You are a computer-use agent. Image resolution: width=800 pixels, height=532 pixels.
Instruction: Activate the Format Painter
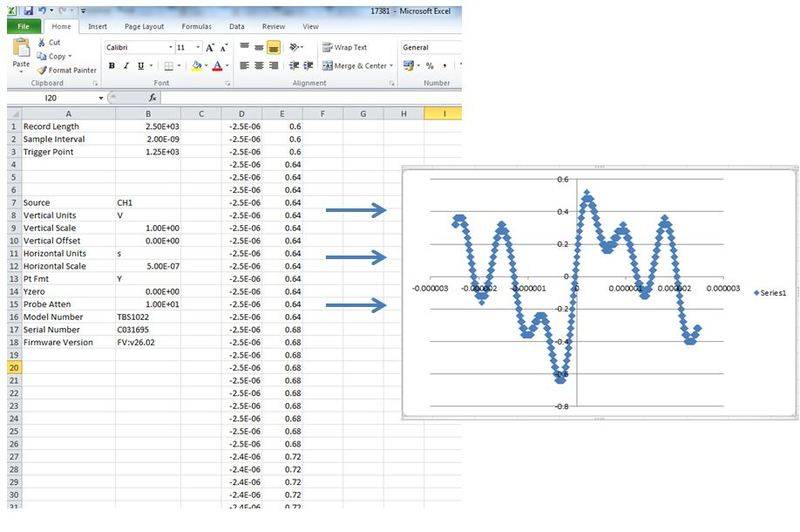(67, 70)
